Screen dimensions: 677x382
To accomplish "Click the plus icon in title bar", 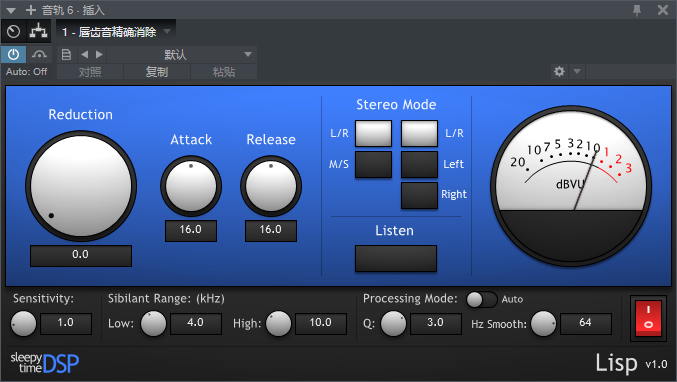I will point(31,10).
